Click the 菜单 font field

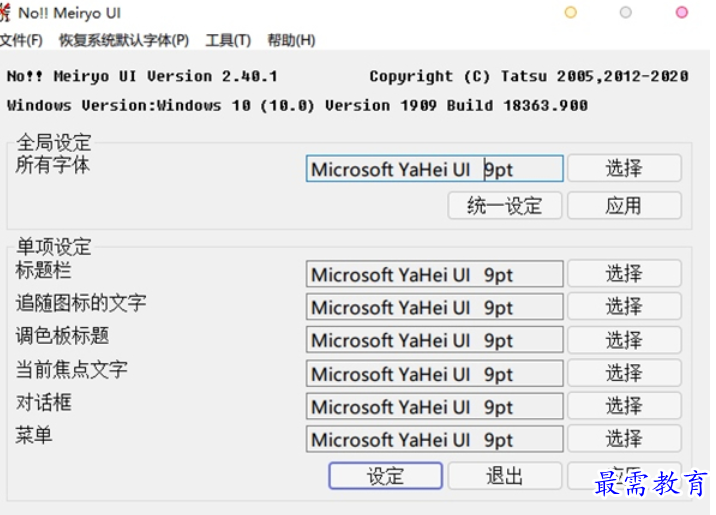tap(435, 439)
